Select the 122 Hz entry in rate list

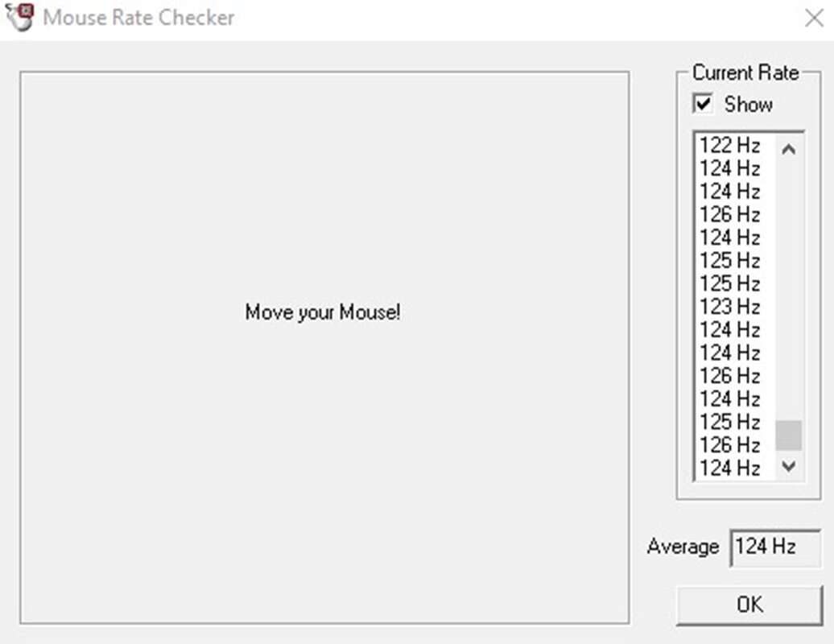click(729, 146)
